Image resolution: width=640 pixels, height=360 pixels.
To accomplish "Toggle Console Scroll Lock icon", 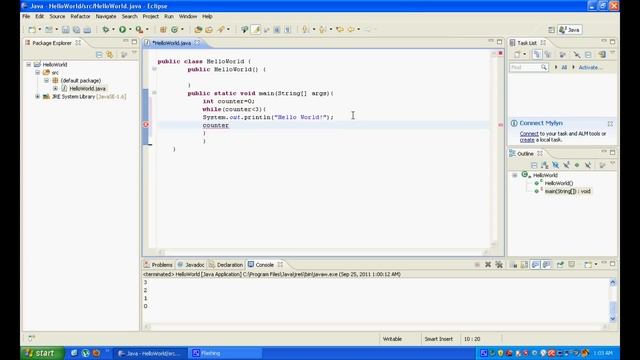I will (x=524, y=265).
